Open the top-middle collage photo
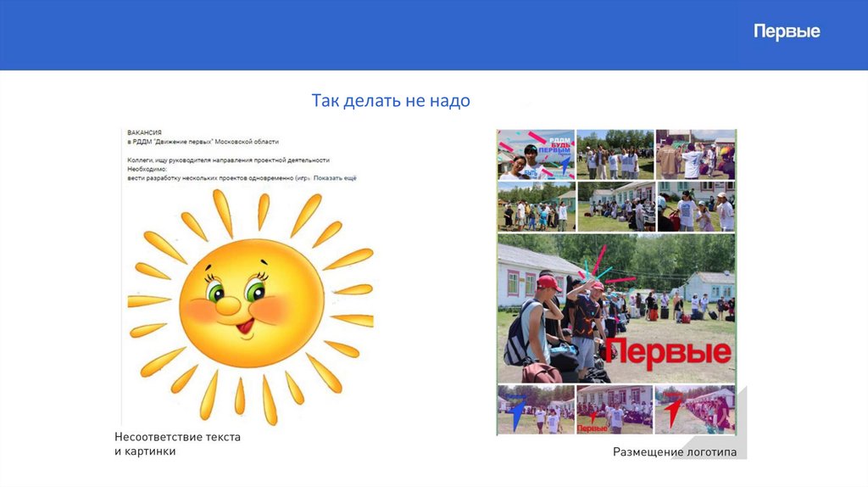 pos(615,154)
